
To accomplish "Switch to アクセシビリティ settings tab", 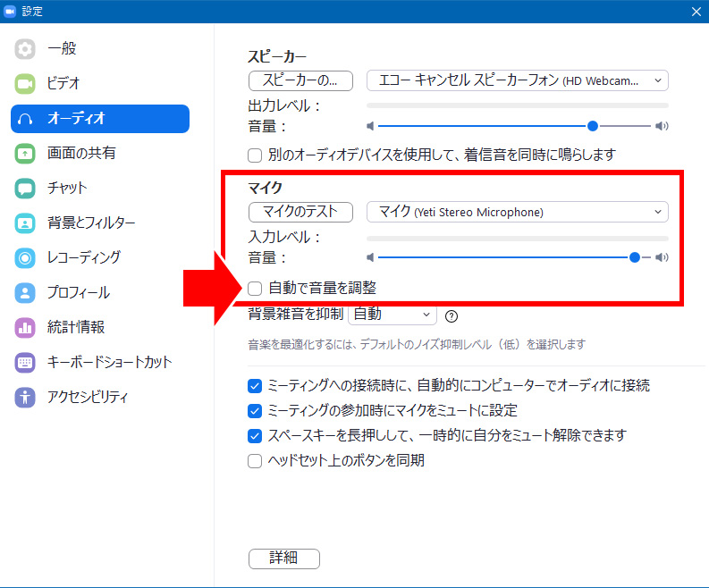I will coord(88,398).
